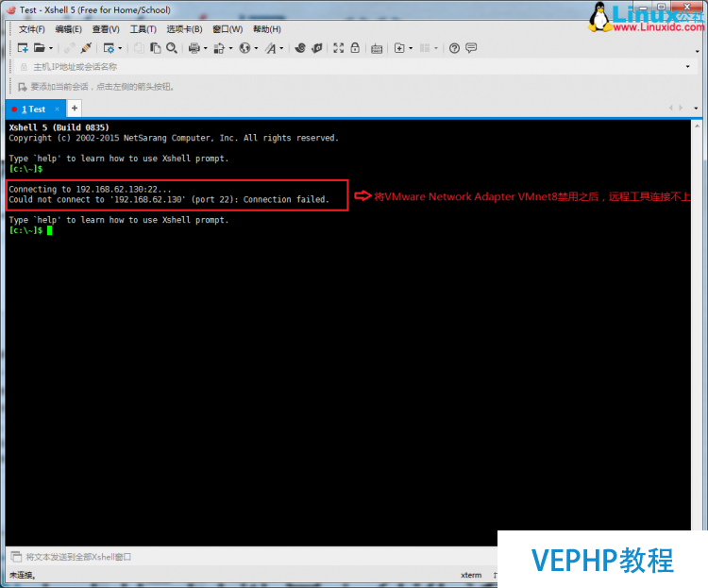This screenshot has height=588, width=708.
Task: Click the greyed Disconnect icon
Action: (70, 48)
